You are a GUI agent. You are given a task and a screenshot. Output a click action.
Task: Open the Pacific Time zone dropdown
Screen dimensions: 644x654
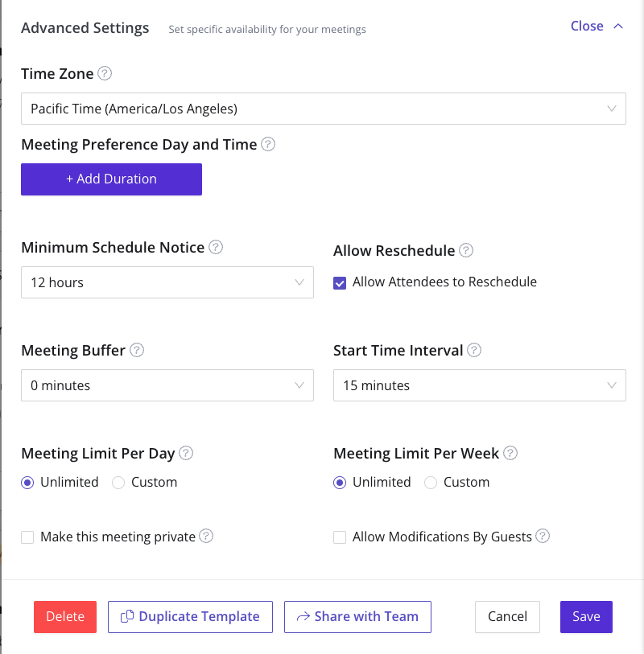point(323,109)
